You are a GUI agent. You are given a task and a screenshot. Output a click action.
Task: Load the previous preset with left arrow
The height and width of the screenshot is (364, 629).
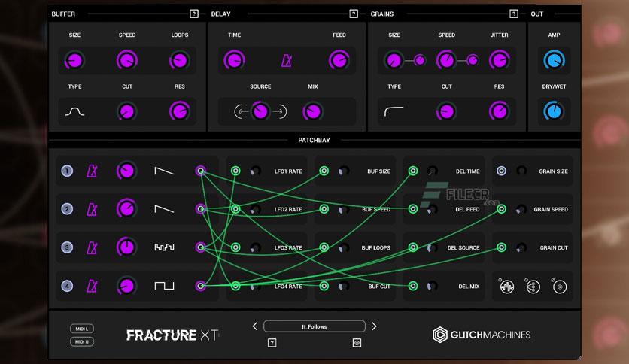[x=255, y=326]
